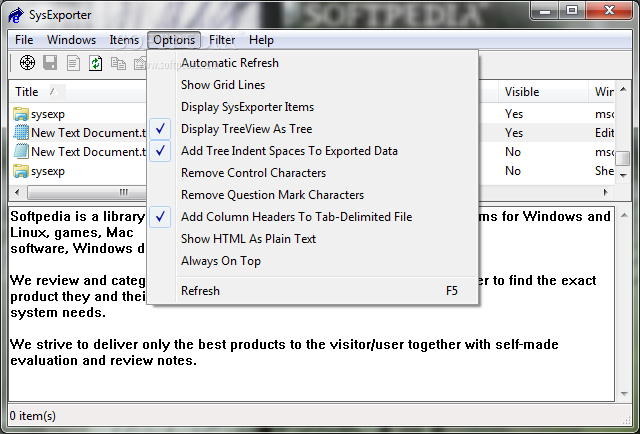Toggle Always On Top option
Screen dimensions: 640x434
(312, 261)
